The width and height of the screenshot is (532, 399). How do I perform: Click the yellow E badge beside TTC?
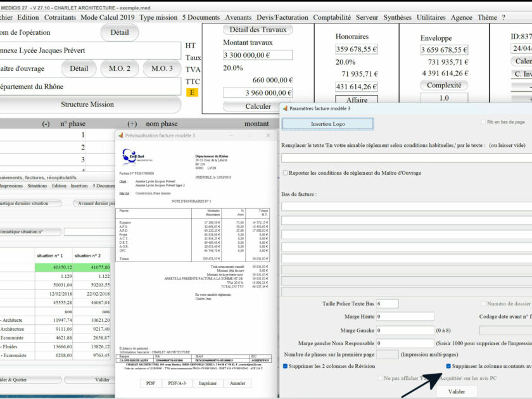click(192, 92)
